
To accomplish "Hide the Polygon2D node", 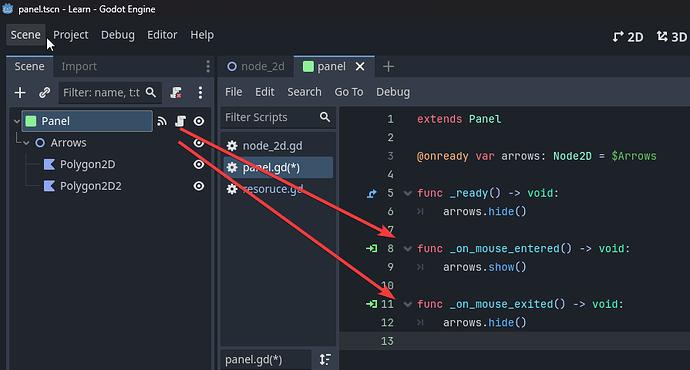I will click(x=199, y=164).
